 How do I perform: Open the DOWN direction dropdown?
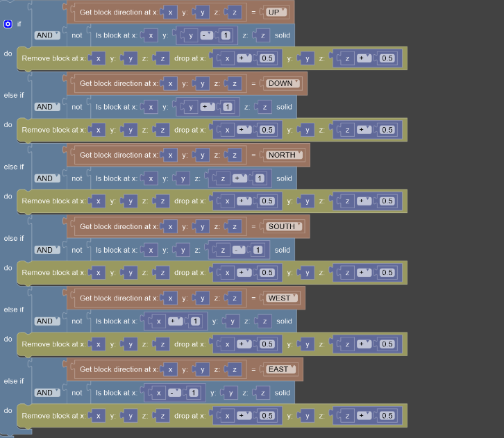pos(283,83)
